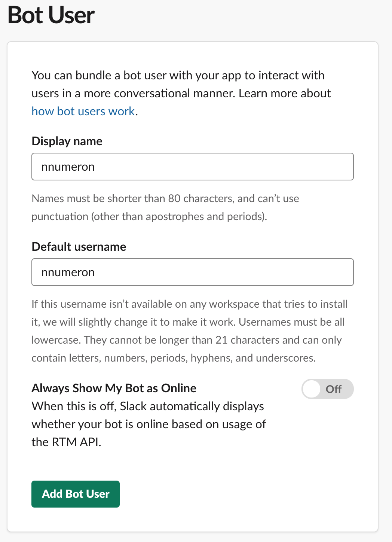Open the 'how bot users work' link
This screenshot has width=392, height=542.
(83, 111)
